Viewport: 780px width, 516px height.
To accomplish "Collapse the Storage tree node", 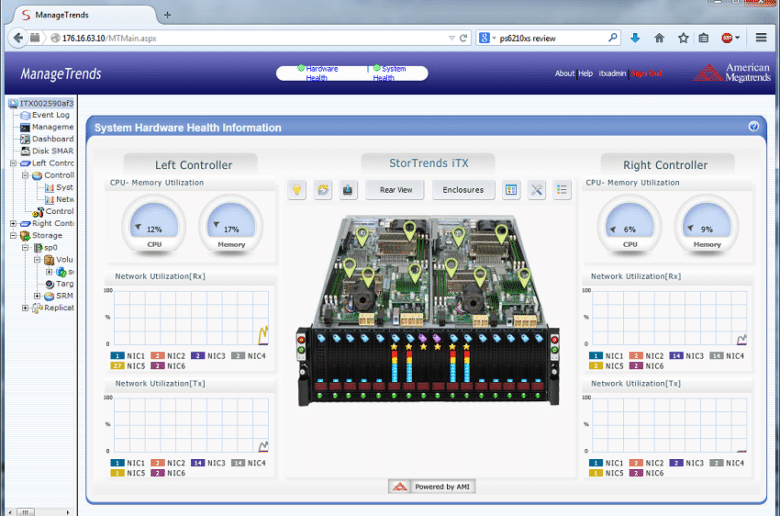I will click(13, 235).
